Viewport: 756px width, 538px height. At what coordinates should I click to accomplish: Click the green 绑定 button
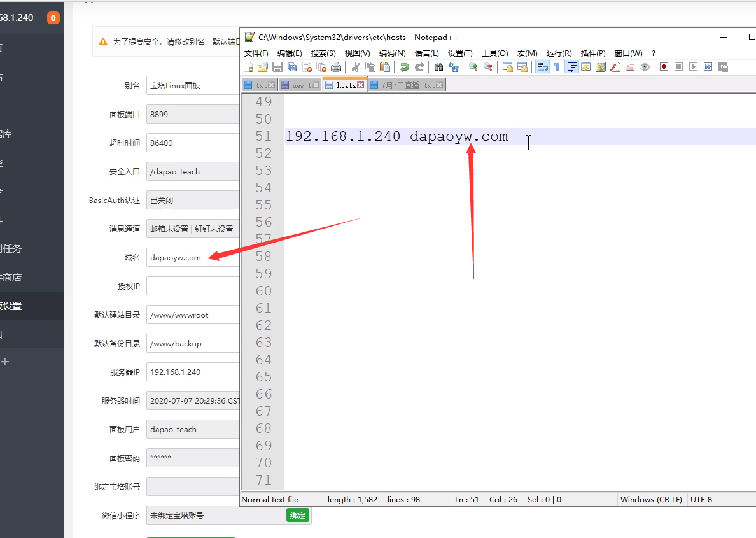[297, 516]
